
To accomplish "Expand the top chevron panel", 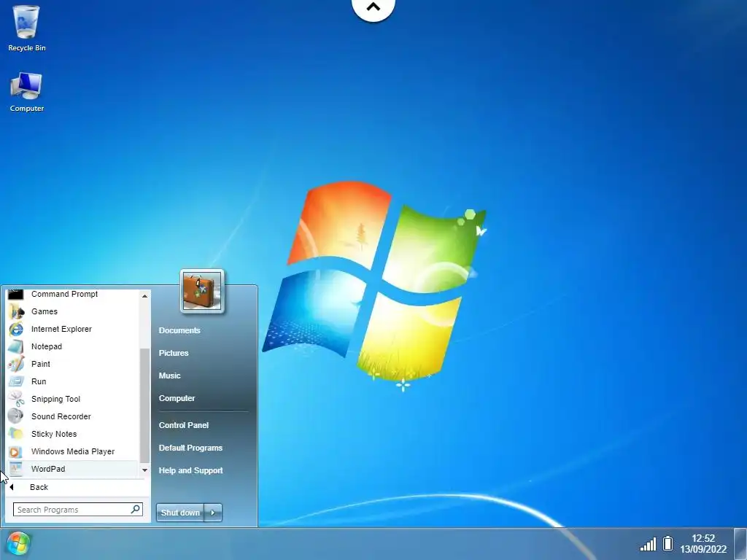I will pos(373,8).
